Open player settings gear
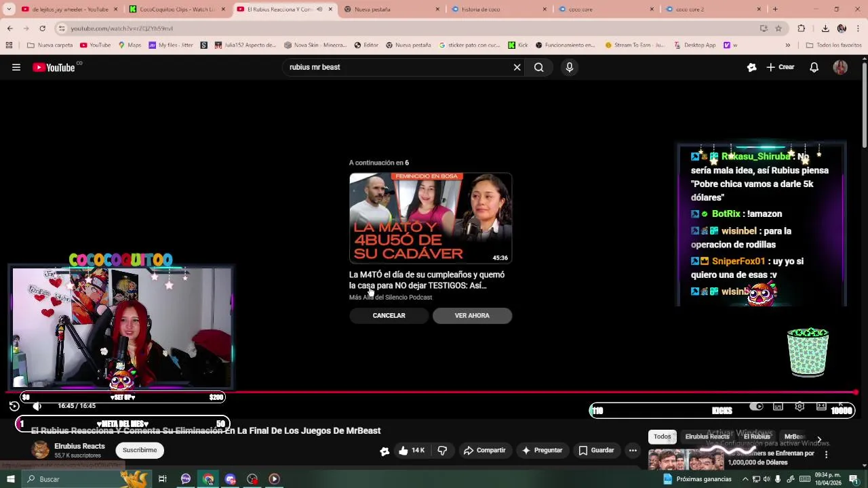Screen dimensions: 868x488 pyautogui.click(x=800, y=407)
